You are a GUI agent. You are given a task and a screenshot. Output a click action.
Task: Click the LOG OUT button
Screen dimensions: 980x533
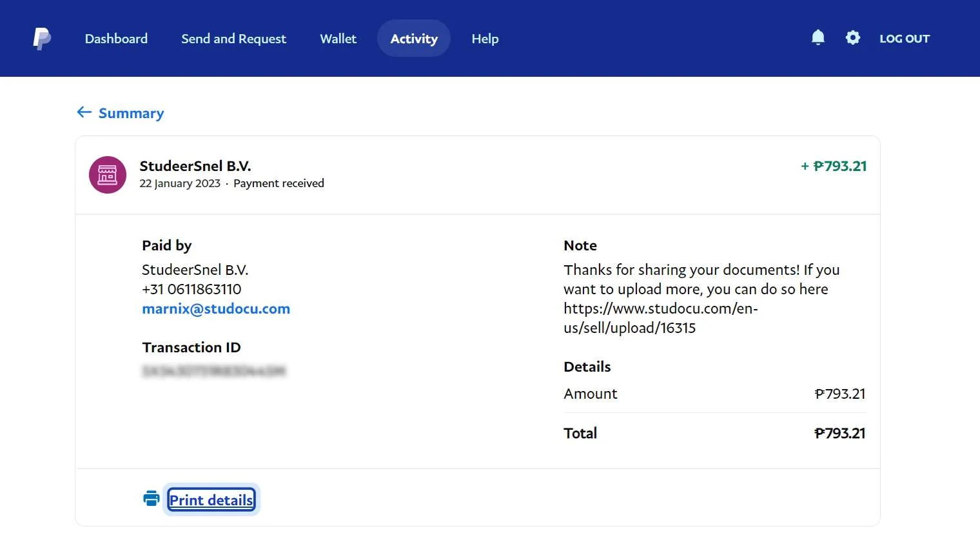(905, 39)
